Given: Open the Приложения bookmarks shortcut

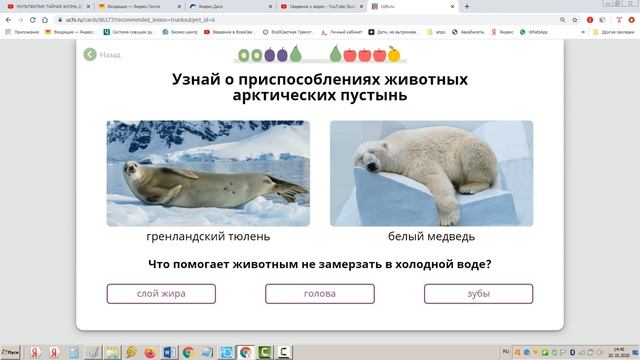Looking at the screenshot, I should click(22, 32).
